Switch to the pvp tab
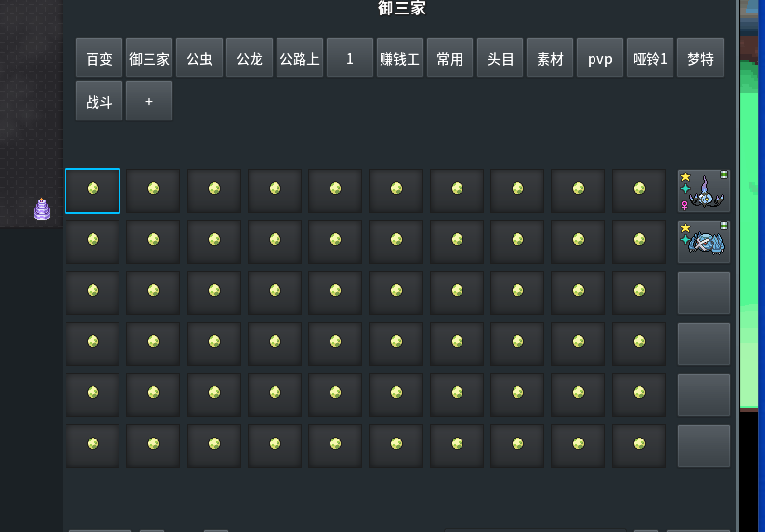The image size is (765, 532). 600,58
